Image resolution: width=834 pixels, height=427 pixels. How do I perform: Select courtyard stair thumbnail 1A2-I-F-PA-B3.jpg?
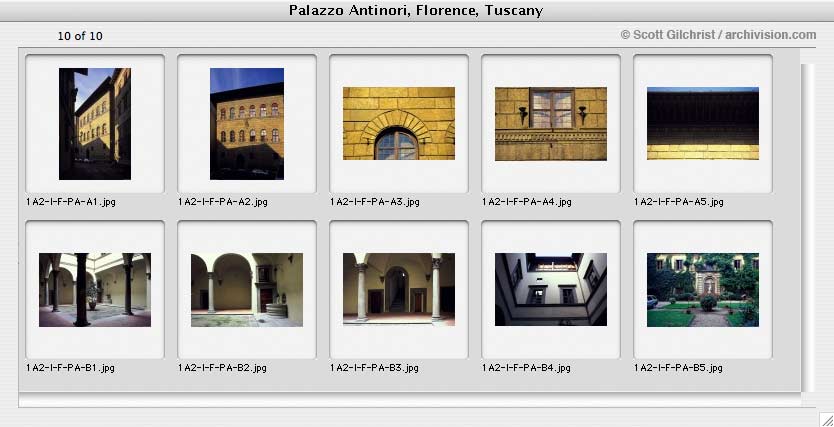click(x=399, y=289)
